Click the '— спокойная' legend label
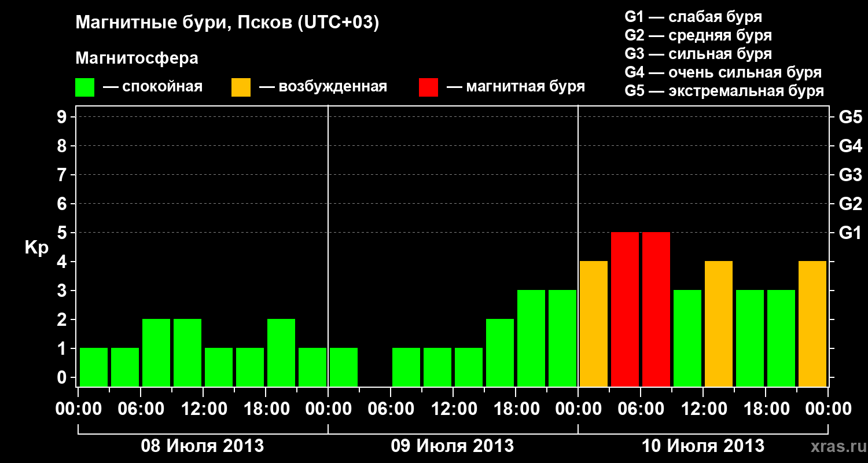Screen dimensions: 868x463 153,87
